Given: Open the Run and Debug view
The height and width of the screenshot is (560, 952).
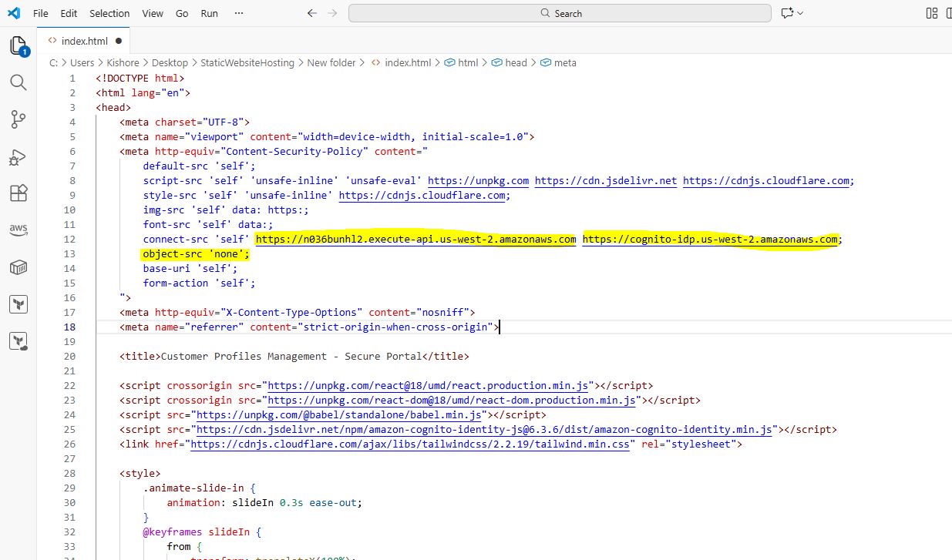Looking at the screenshot, I should (19, 157).
